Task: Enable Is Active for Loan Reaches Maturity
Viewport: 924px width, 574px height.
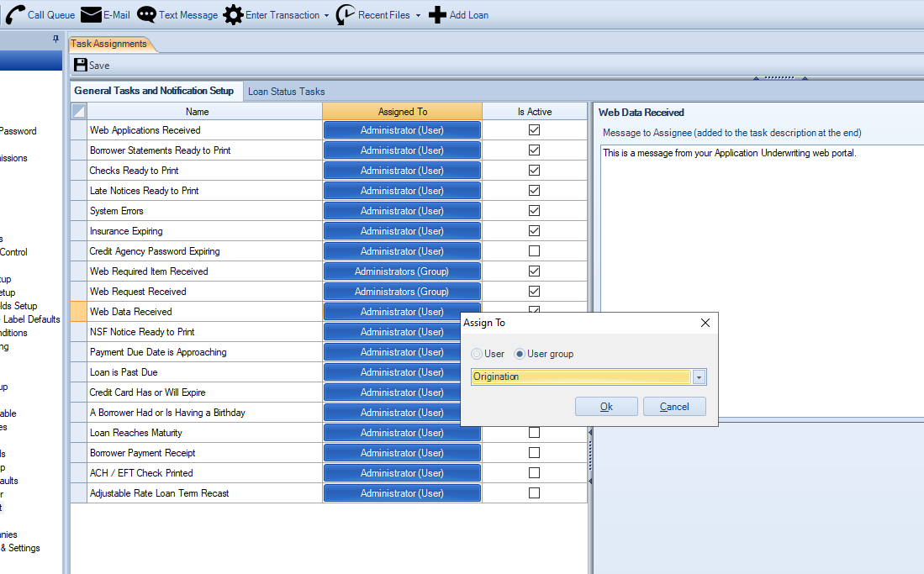Action: pos(535,433)
